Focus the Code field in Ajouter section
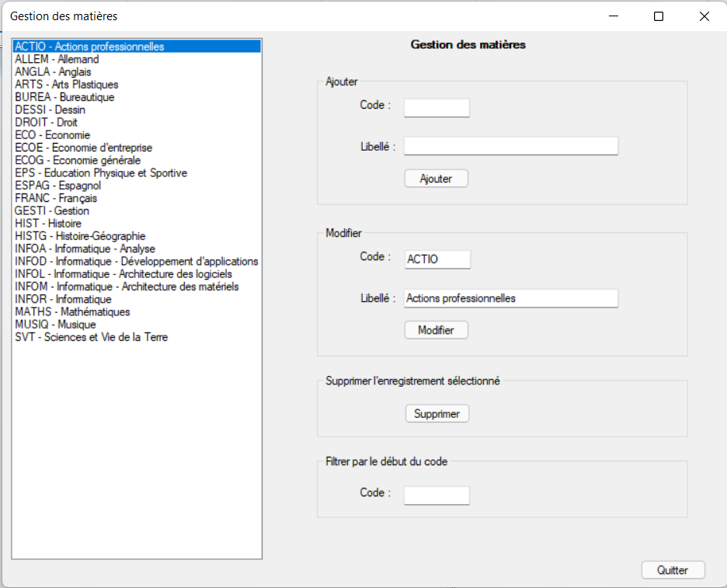This screenshot has height=588, width=727. pos(437,108)
